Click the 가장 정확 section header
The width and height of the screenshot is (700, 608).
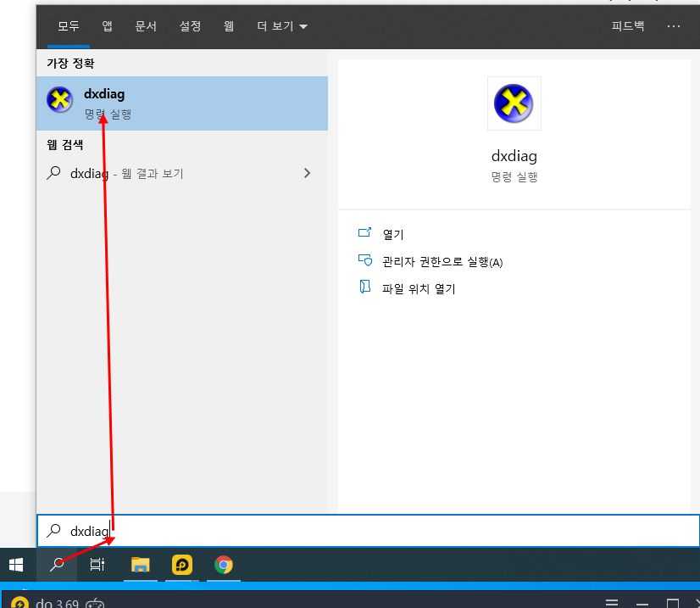tap(70, 64)
